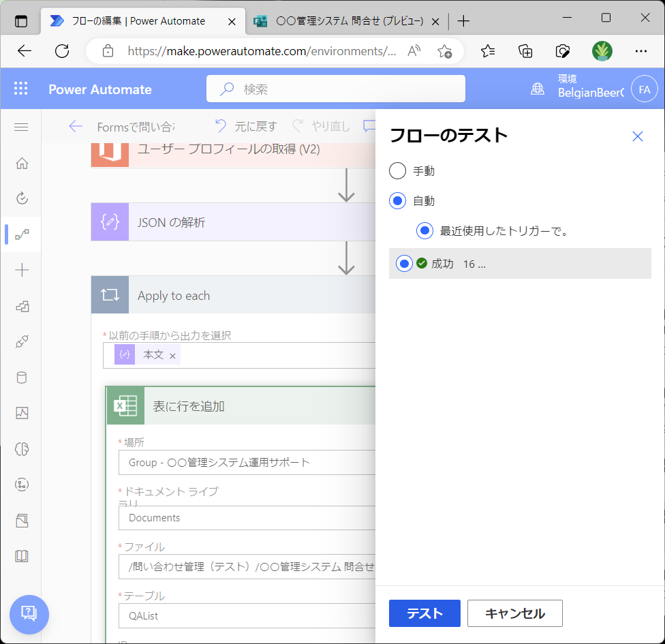Go to Home in the sidebar

coord(22,164)
